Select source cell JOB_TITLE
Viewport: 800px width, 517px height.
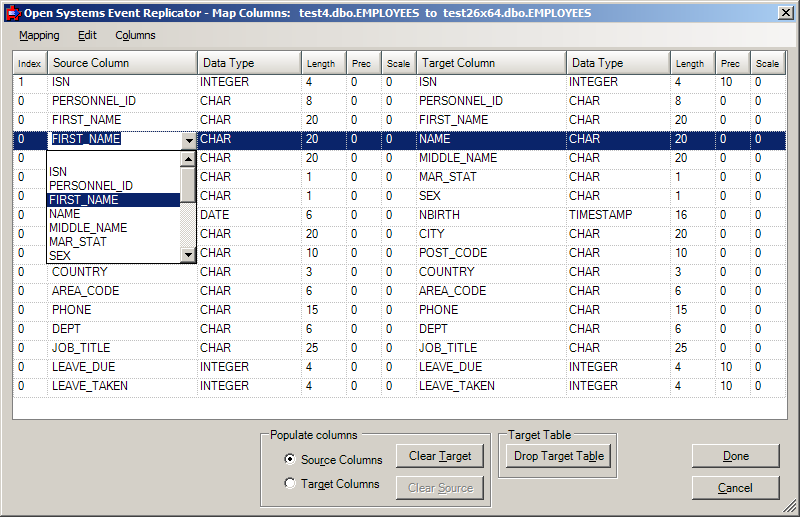click(x=122, y=348)
